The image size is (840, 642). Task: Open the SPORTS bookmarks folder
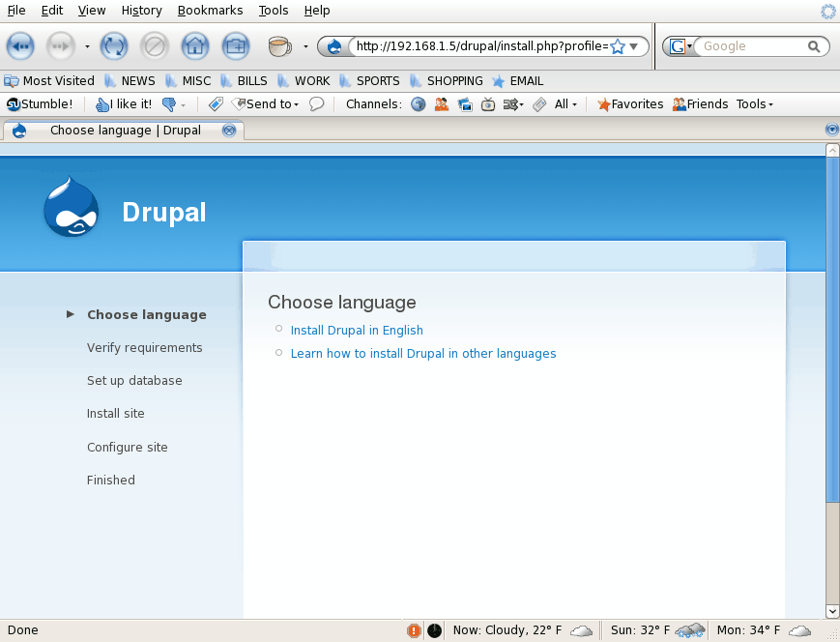click(369, 81)
